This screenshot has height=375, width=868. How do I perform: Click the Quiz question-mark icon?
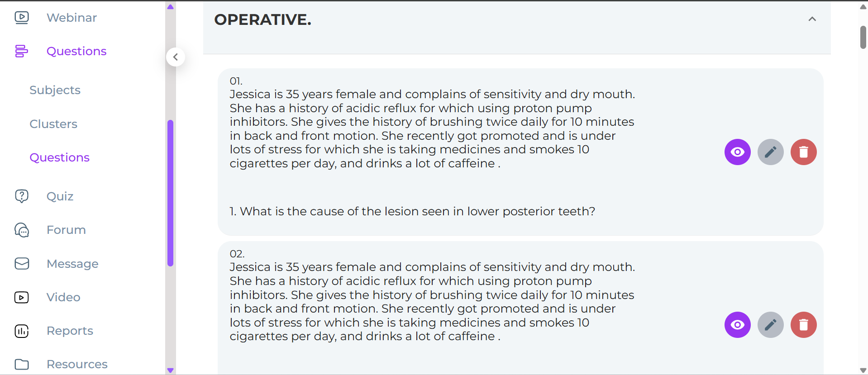click(x=22, y=196)
